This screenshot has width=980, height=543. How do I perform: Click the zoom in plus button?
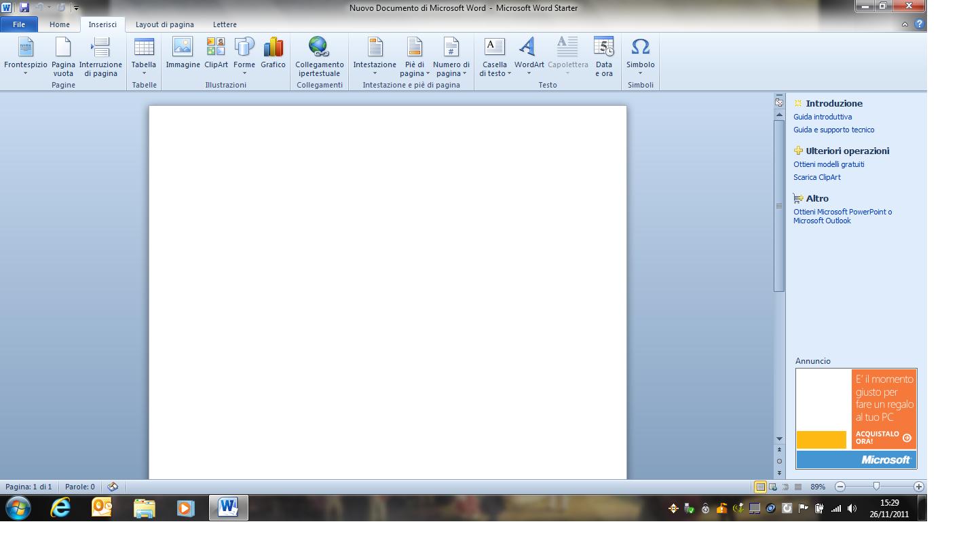click(x=919, y=487)
